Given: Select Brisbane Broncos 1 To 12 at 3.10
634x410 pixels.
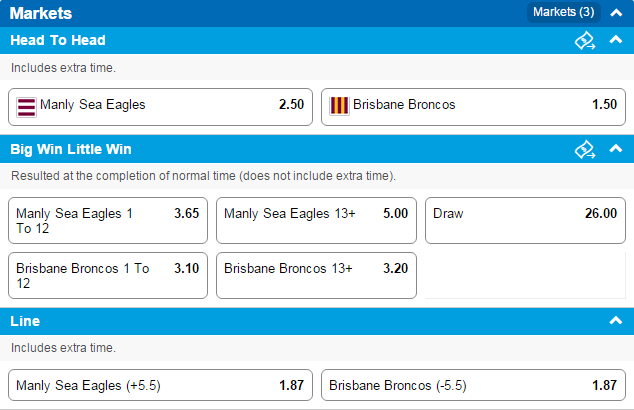Looking at the screenshot, I should click(108, 275).
